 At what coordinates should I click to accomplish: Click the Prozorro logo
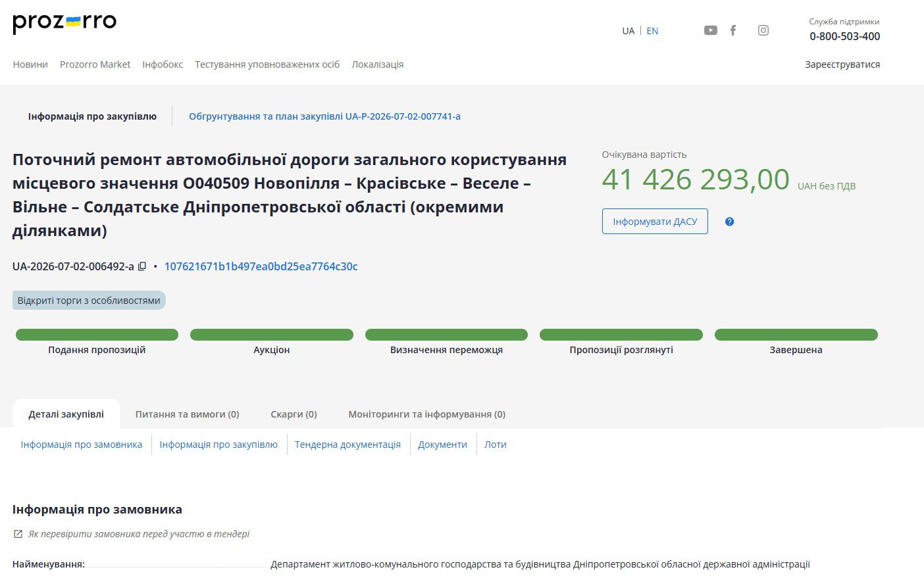click(64, 23)
